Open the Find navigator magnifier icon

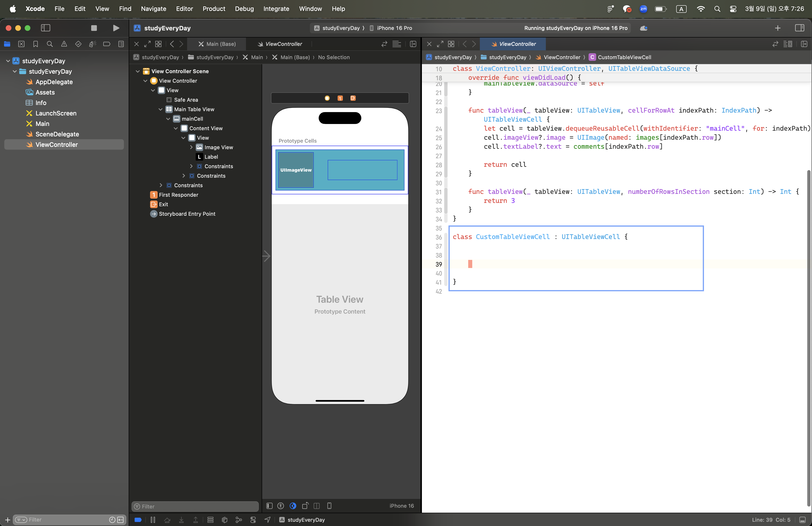[50, 44]
